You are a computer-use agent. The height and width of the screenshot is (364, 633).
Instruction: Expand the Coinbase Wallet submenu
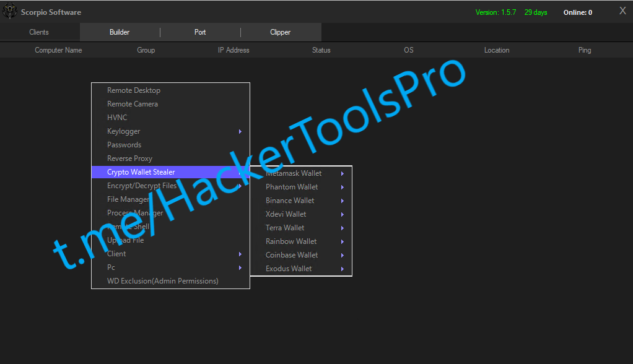pos(301,255)
